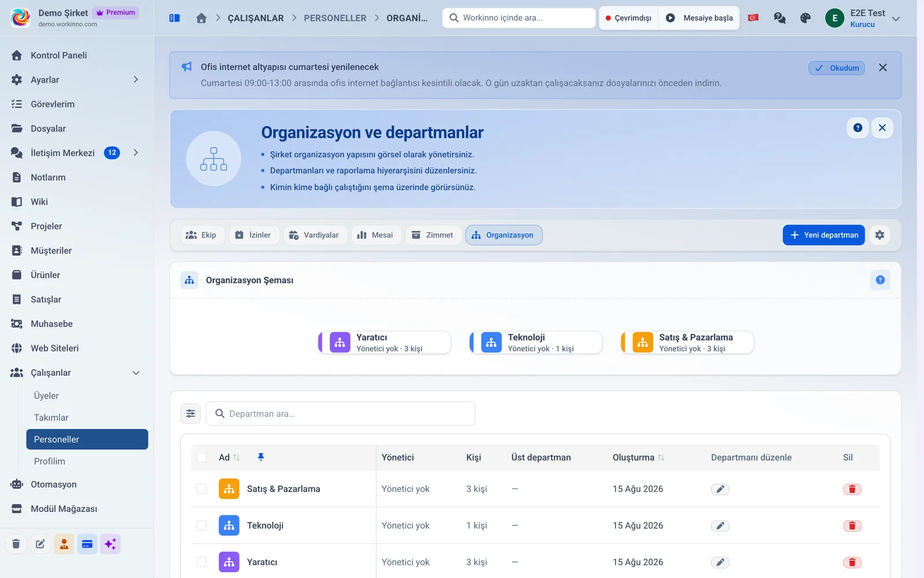
Task: Edit the Teknoloji department
Action: (x=720, y=526)
